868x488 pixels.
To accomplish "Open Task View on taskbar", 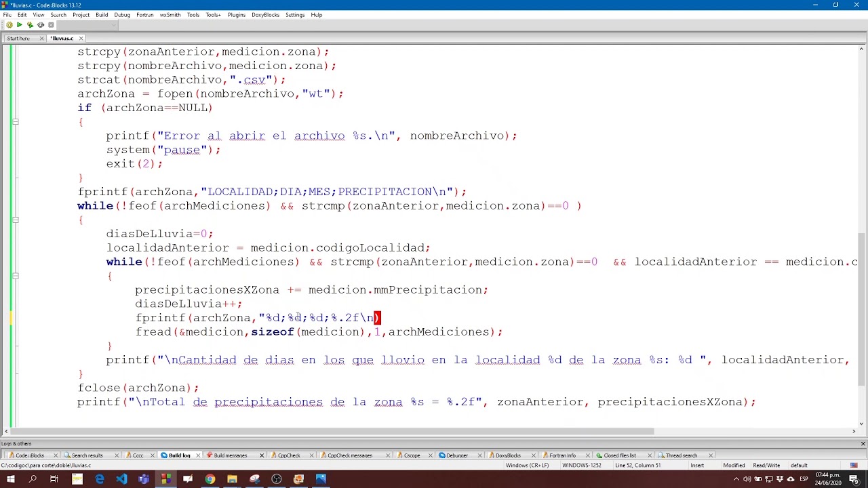I will (54, 480).
